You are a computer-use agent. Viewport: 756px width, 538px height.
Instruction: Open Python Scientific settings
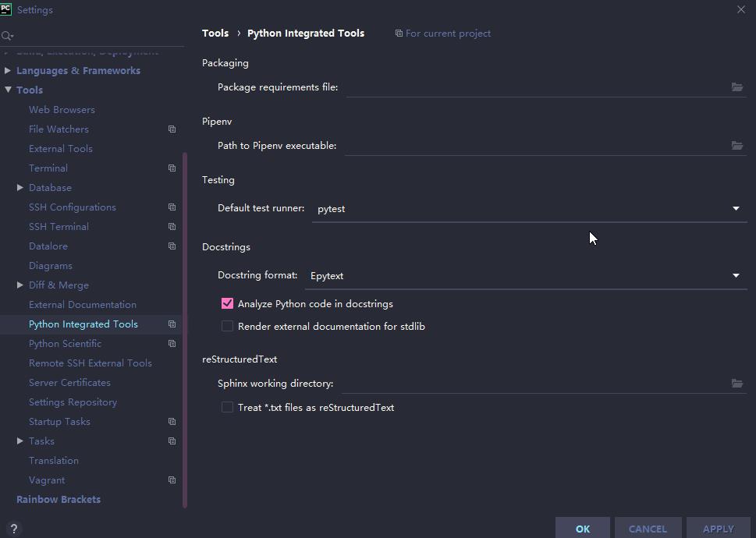(65, 344)
